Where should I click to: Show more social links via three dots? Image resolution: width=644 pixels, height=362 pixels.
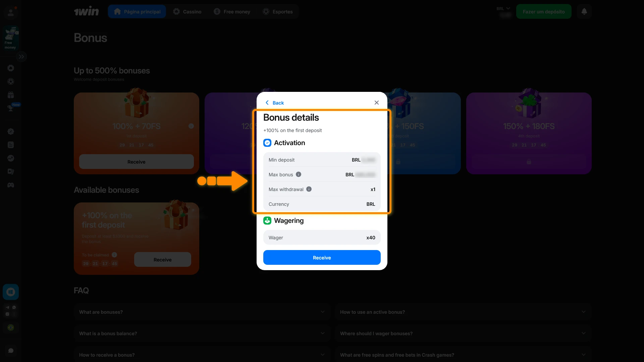tap(14, 314)
